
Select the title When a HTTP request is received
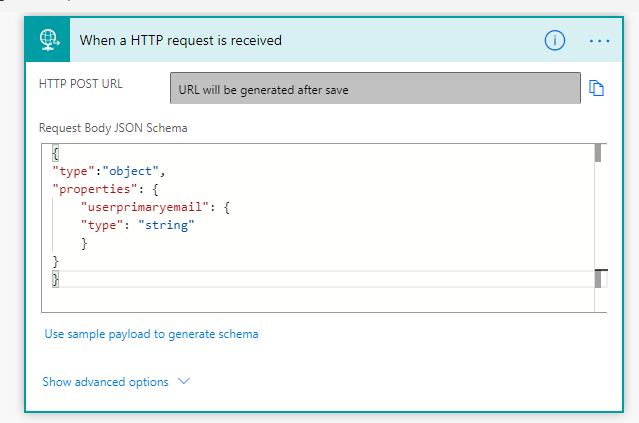180,40
